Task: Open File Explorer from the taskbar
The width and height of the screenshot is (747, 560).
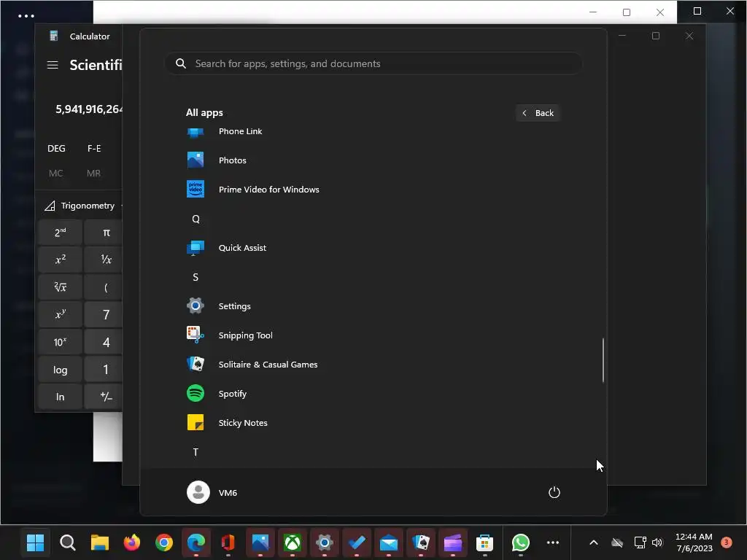Action: (x=100, y=542)
